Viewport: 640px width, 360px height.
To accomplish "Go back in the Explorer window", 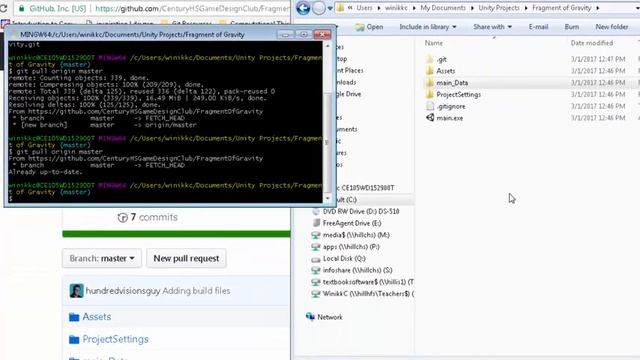I will click(303, 8).
